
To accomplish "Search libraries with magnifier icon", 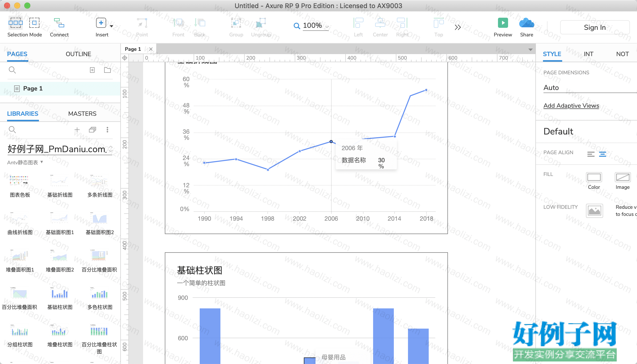I will tap(12, 130).
